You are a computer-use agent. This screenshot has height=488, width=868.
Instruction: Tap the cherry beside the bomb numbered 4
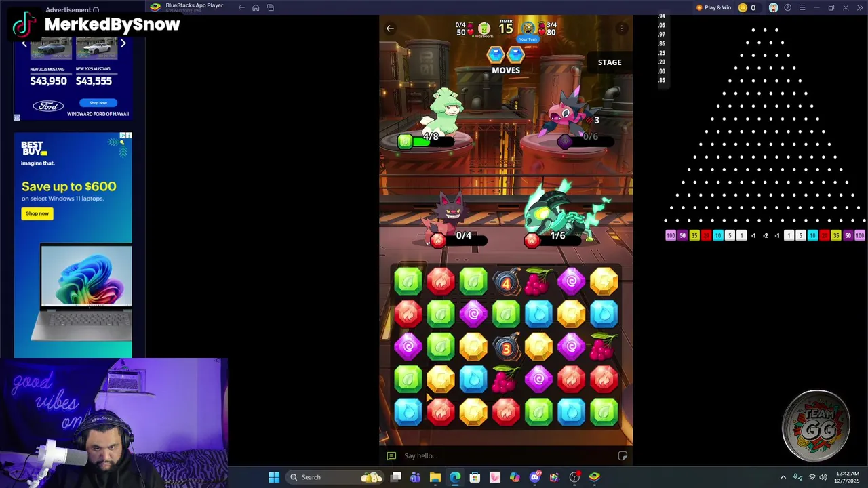tap(538, 281)
